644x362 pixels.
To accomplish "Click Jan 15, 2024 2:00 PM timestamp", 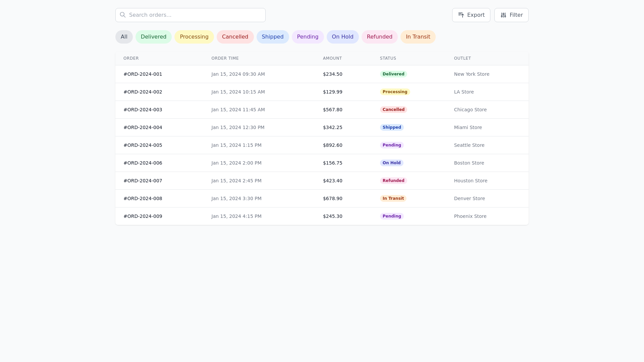I will pyautogui.click(x=236, y=163).
